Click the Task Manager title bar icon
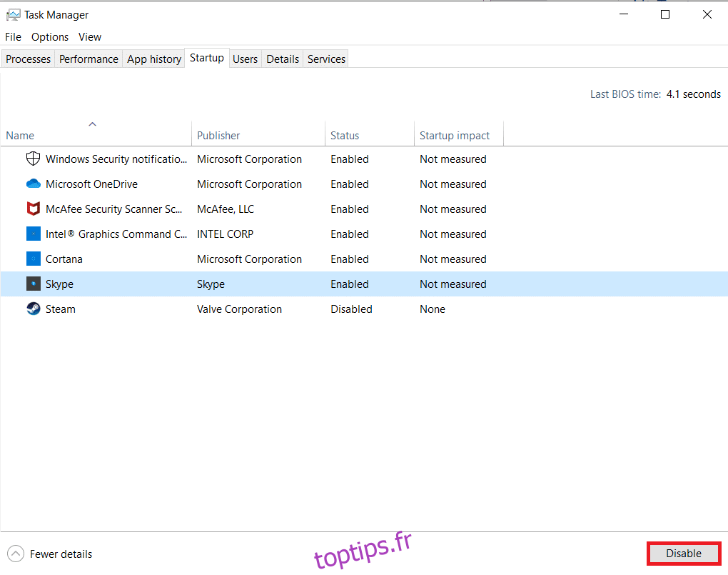Image resolution: width=728 pixels, height=575 pixels. 13,14
